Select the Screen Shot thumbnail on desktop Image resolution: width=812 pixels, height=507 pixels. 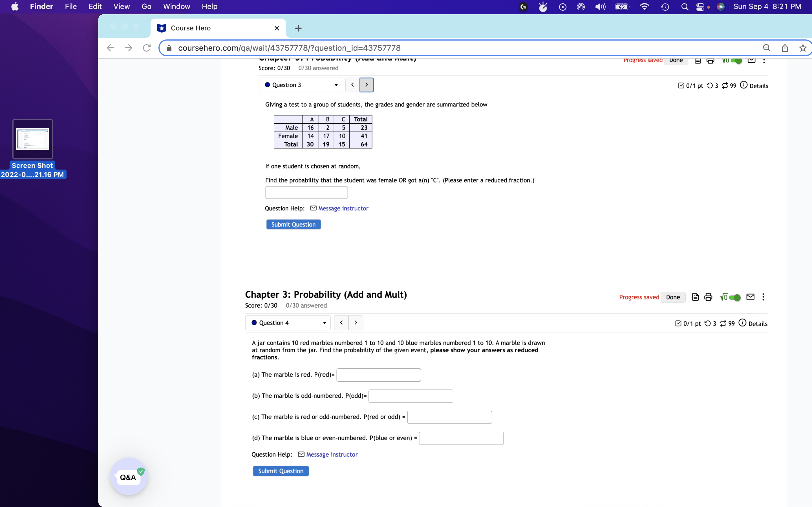click(33, 139)
